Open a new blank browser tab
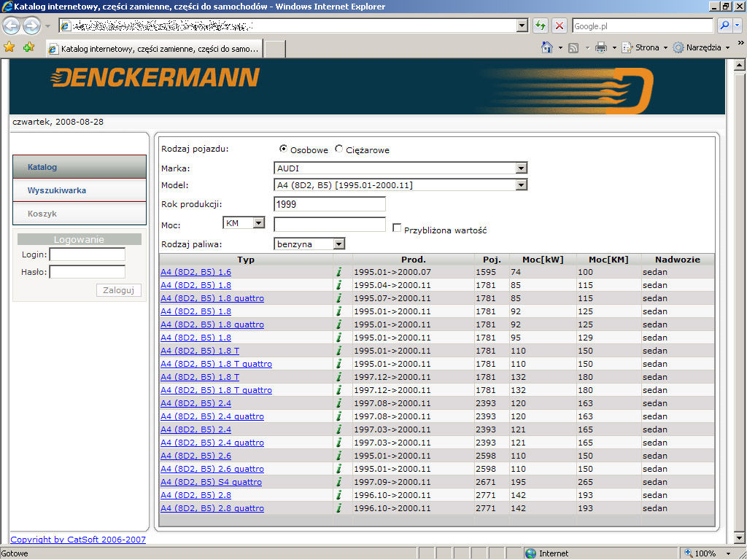Viewport: 747px width, 560px height. click(275, 49)
